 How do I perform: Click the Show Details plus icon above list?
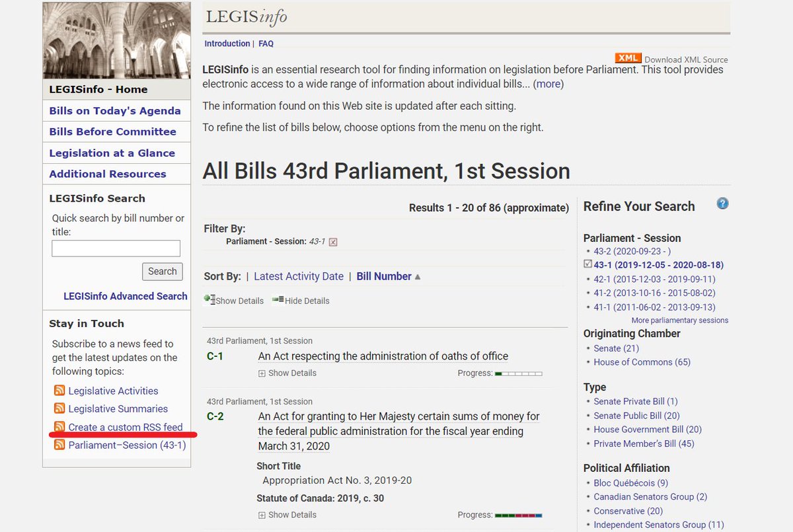pos(209,299)
